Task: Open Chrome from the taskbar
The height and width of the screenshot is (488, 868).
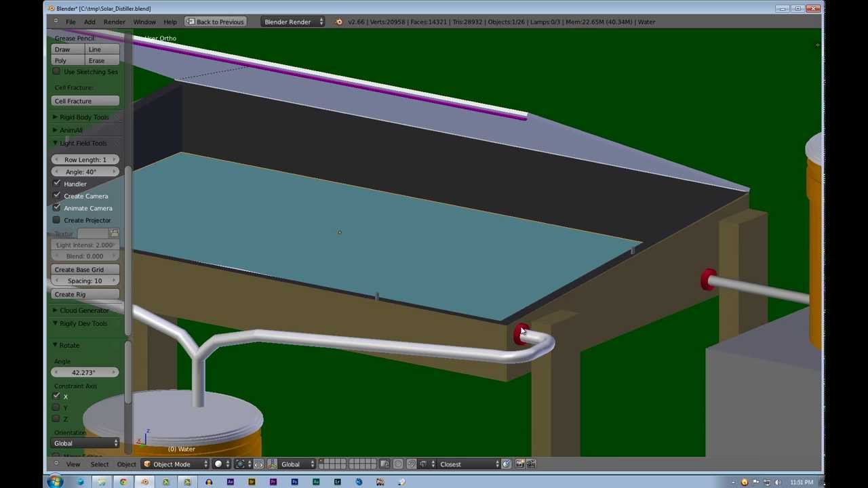Action: tap(123, 482)
